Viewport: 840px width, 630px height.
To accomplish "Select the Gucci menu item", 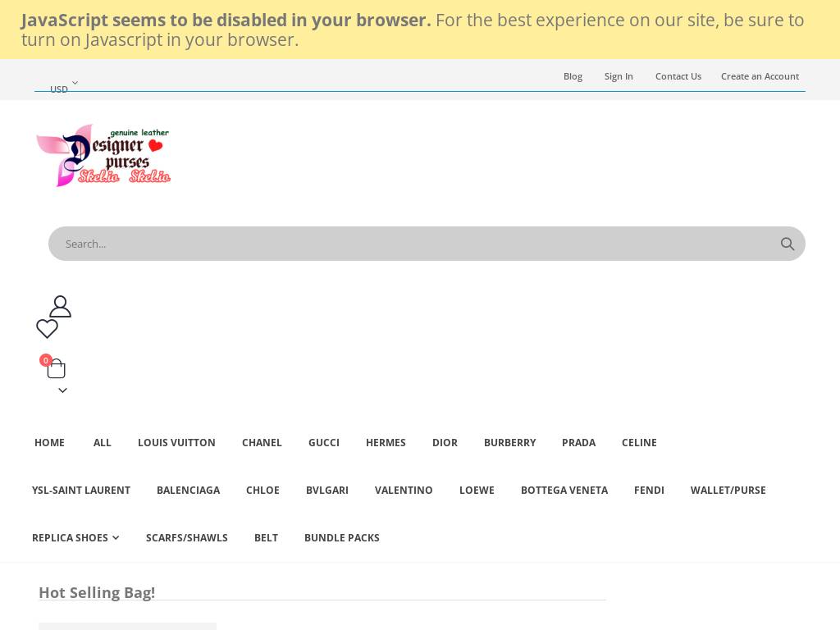I will (x=323, y=442).
